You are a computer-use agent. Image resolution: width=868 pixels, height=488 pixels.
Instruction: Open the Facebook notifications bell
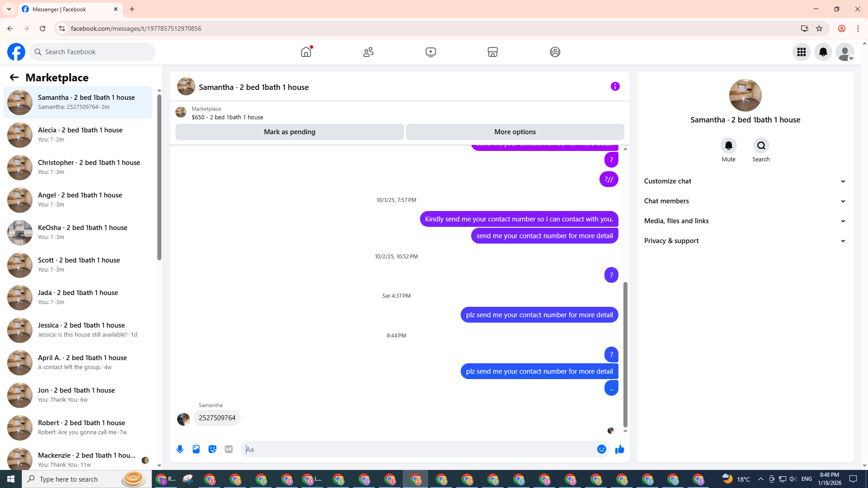pos(823,52)
